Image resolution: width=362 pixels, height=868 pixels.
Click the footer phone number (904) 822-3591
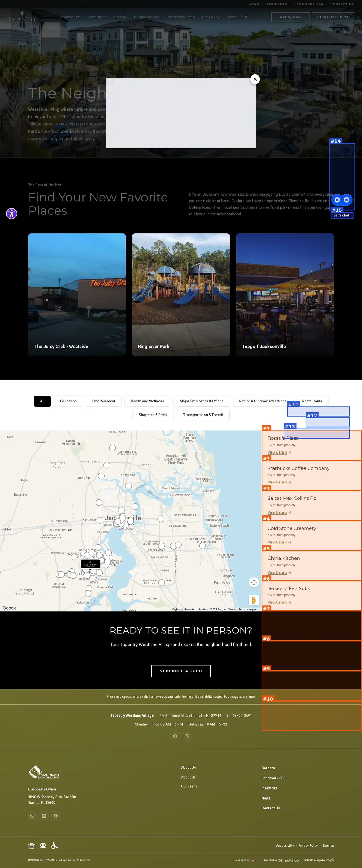tap(239, 716)
